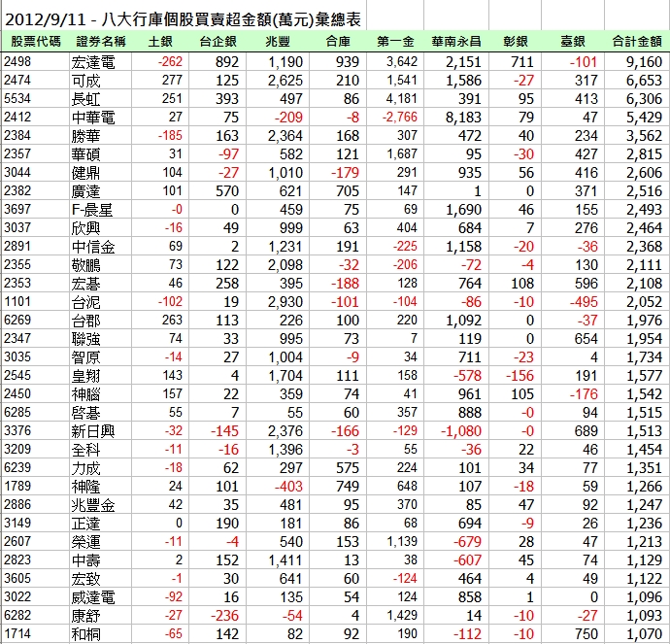The image size is (670, 644).
Task: Select total amount 9,160 for 宏達電
Action: [644, 62]
